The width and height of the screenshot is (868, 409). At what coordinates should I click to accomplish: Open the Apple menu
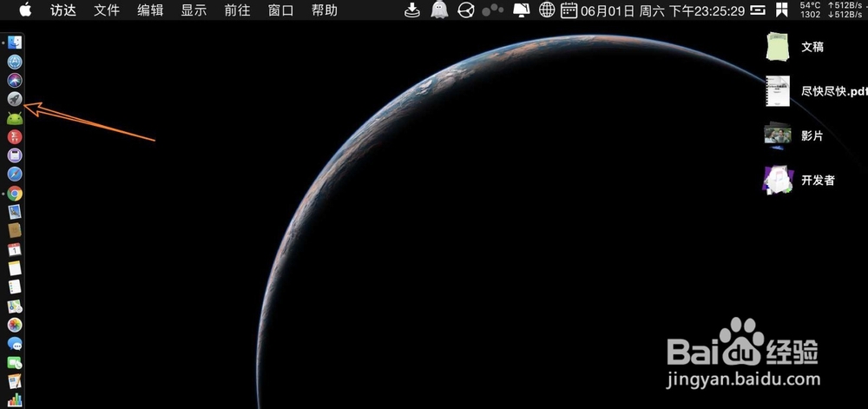pyautogui.click(x=25, y=10)
